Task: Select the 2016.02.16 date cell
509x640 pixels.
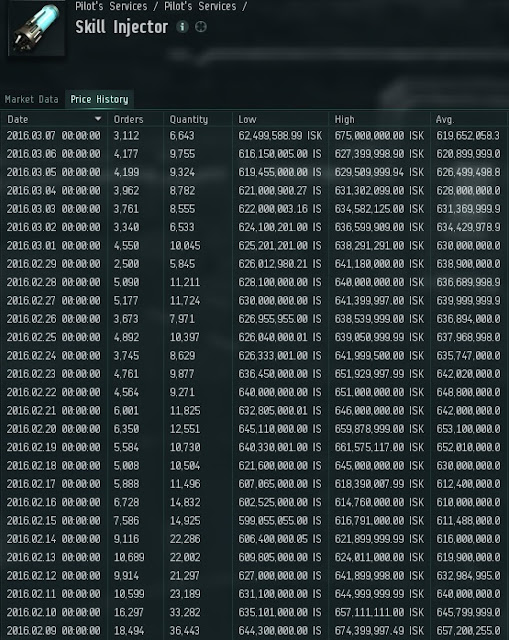Action: (x=53, y=502)
